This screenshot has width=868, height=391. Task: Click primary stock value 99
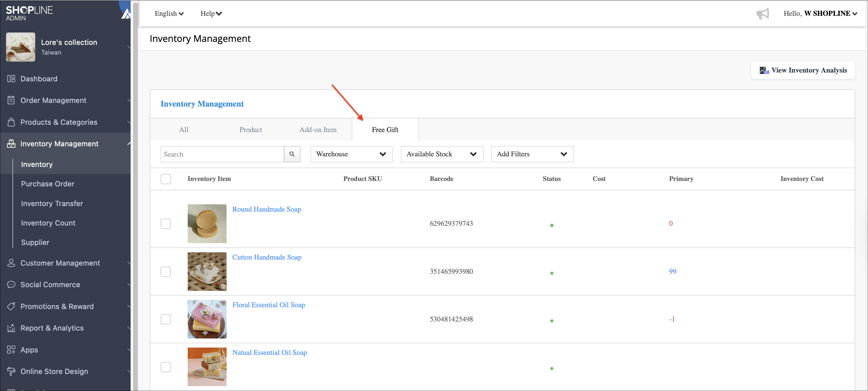click(x=672, y=271)
